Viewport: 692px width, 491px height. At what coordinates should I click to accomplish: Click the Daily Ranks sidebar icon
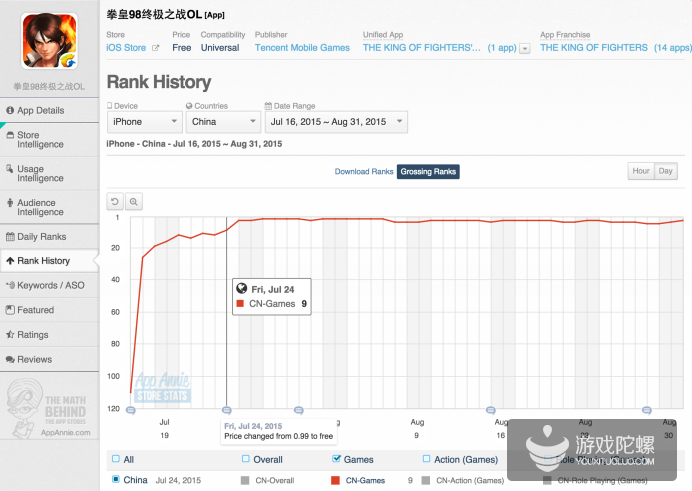point(10,237)
